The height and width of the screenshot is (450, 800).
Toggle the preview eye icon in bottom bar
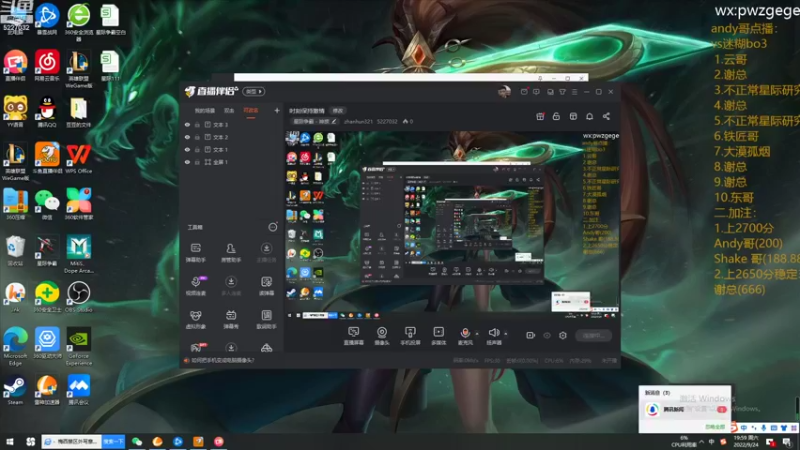(547, 335)
